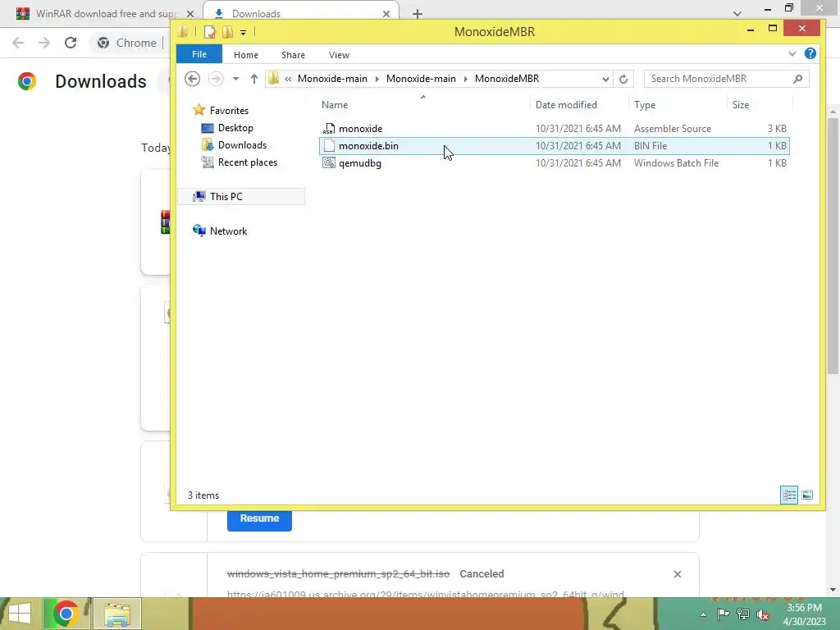
Task: Open taskbar clock and date
Action: tap(804, 614)
